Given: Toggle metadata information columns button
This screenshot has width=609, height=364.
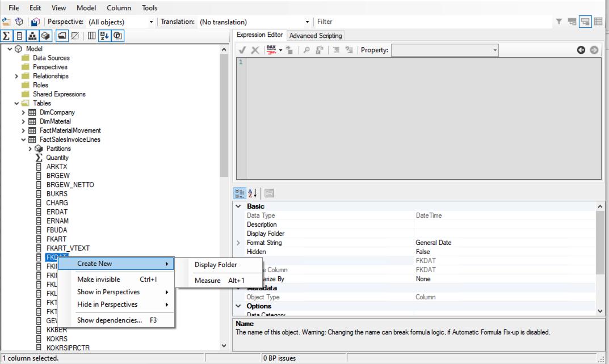Looking at the screenshot, I should click(x=91, y=36).
